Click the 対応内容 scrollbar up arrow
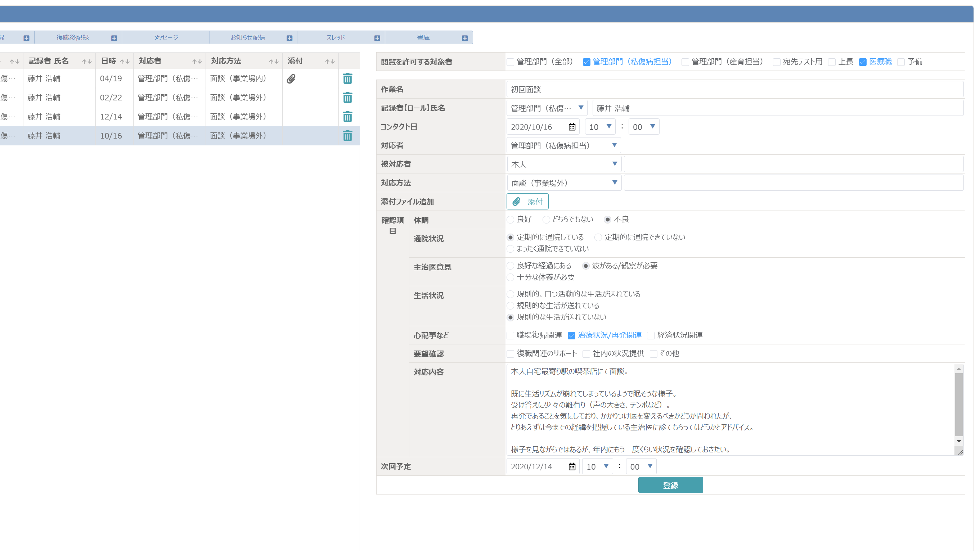Viewport: 980px width, 551px height. [x=959, y=369]
